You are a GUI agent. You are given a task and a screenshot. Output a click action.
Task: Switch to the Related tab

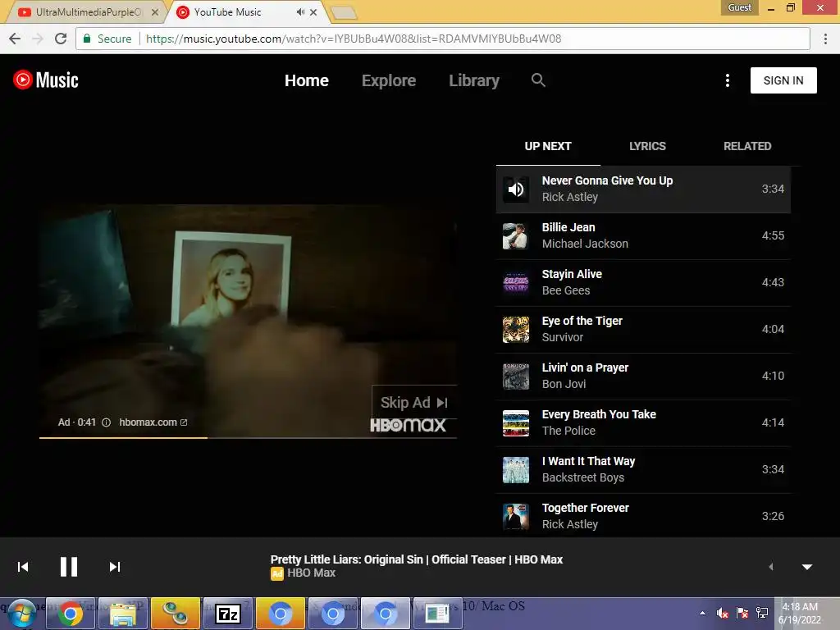(747, 146)
